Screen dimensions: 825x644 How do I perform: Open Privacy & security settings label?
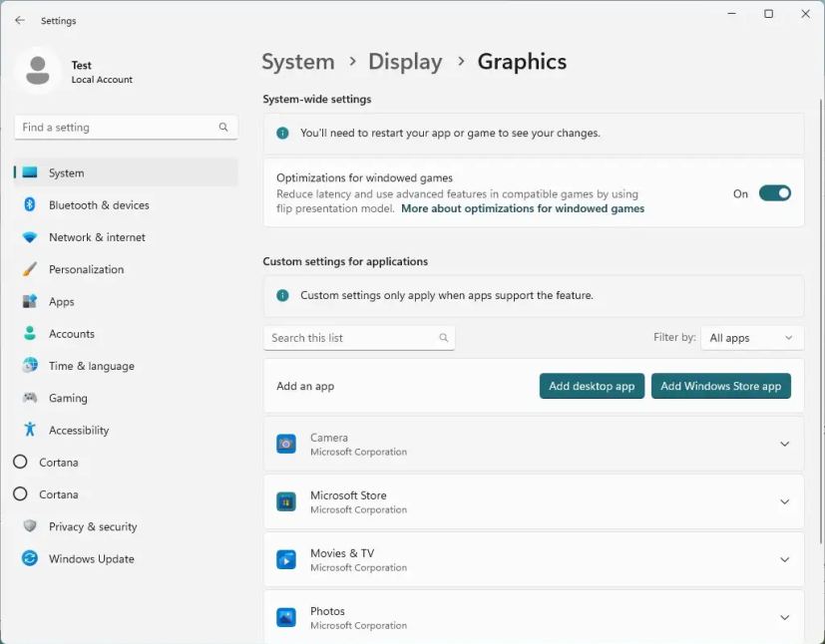[x=93, y=526]
